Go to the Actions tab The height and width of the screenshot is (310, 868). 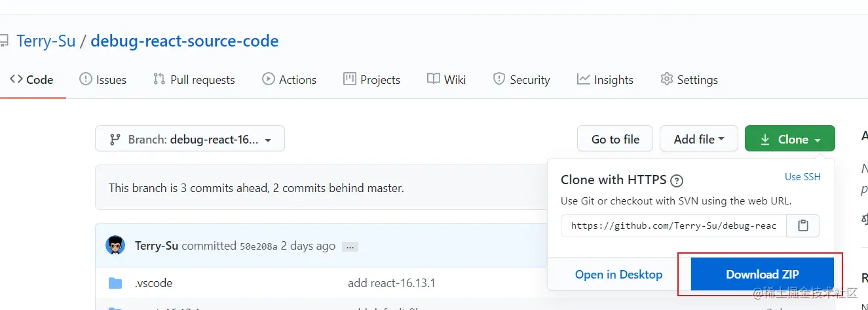click(289, 79)
